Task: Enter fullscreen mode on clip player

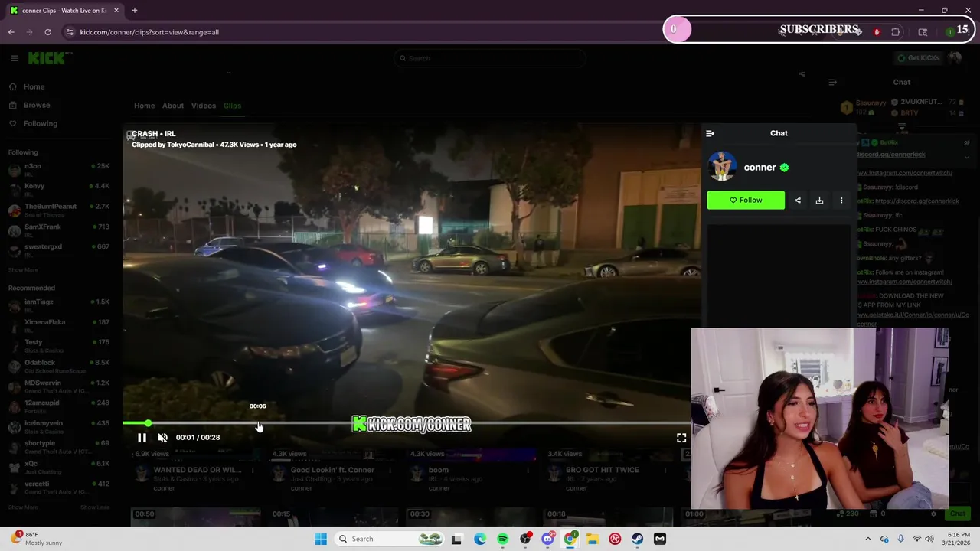Action: [x=681, y=438]
